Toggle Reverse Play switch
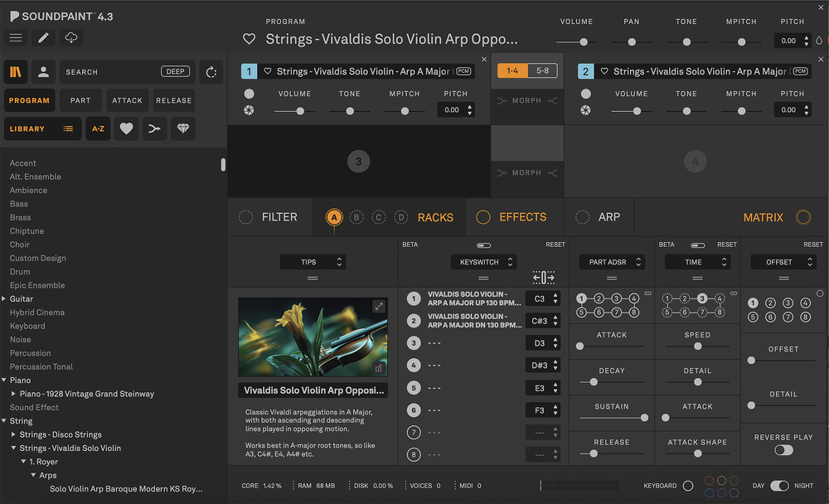Viewport: 829px width, 504px height. pos(783,450)
